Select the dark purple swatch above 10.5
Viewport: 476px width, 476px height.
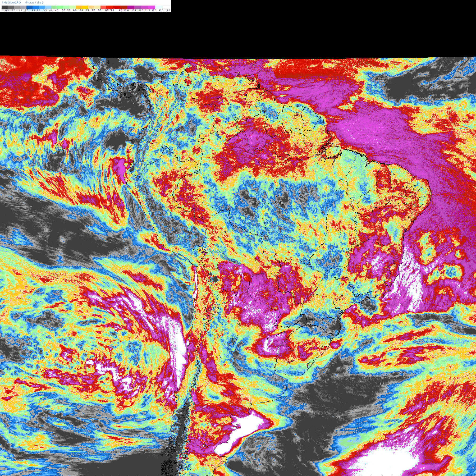click(131, 7)
